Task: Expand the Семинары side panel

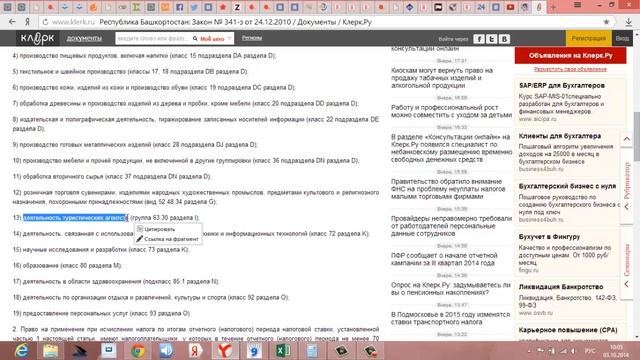Action: click(x=627, y=263)
